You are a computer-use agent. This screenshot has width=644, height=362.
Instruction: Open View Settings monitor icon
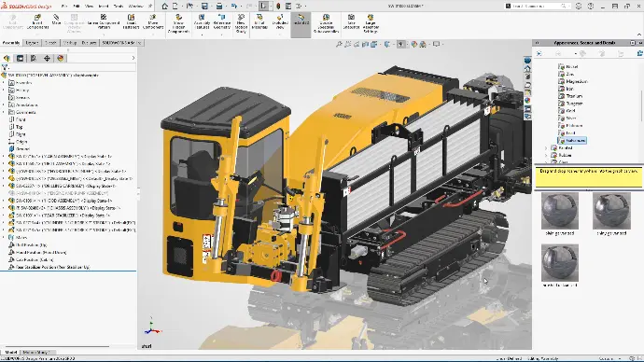(436, 44)
